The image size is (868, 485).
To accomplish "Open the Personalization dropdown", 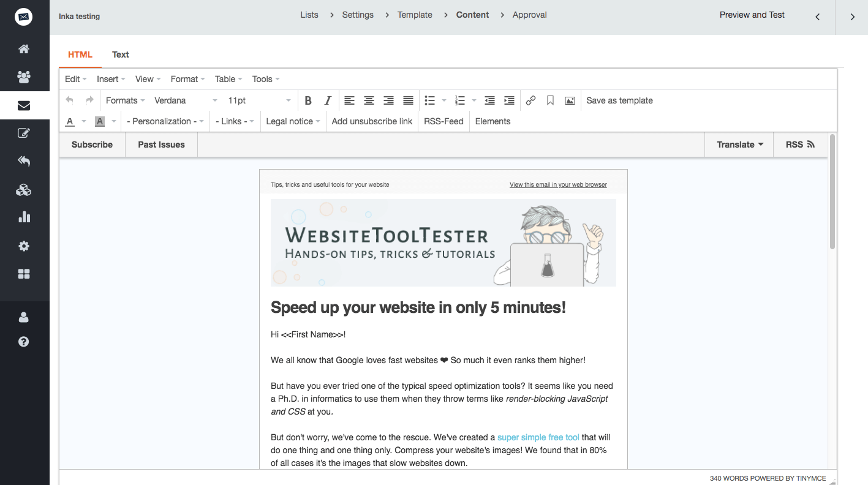I will (x=165, y=121).
